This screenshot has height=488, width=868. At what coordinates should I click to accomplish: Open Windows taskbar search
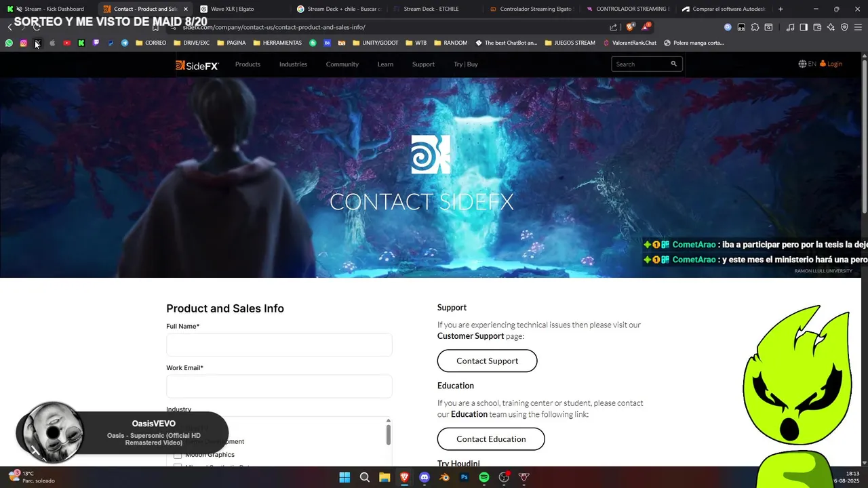pos(365,477)
